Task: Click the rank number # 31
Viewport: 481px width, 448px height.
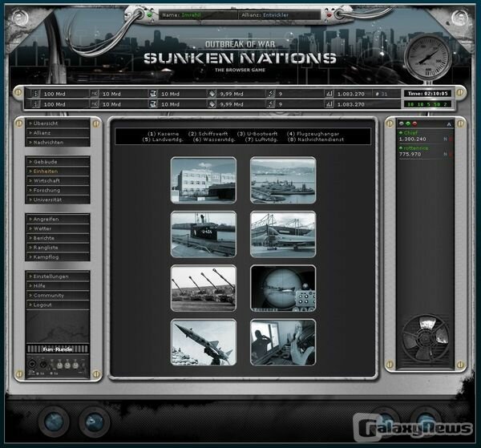Action: coord(382,94)
